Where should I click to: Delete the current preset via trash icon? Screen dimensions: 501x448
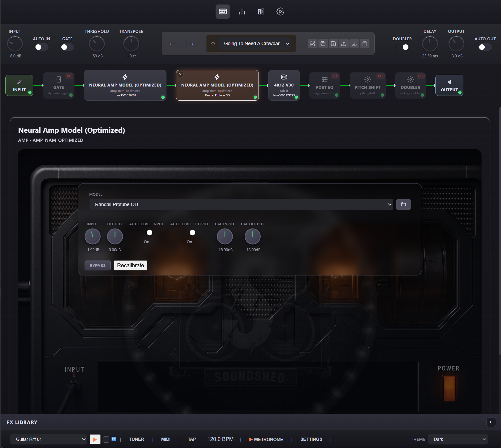364,44
